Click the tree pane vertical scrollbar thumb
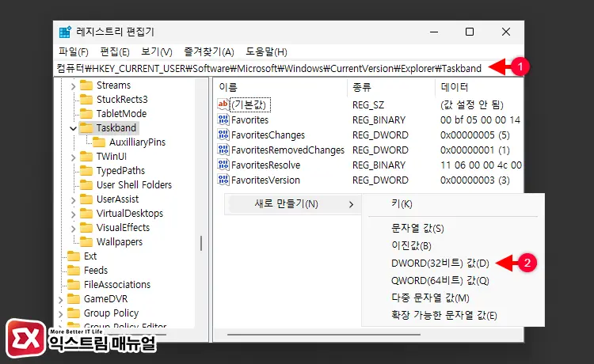The width and height of the screenshot is (594, 364). 201,243
